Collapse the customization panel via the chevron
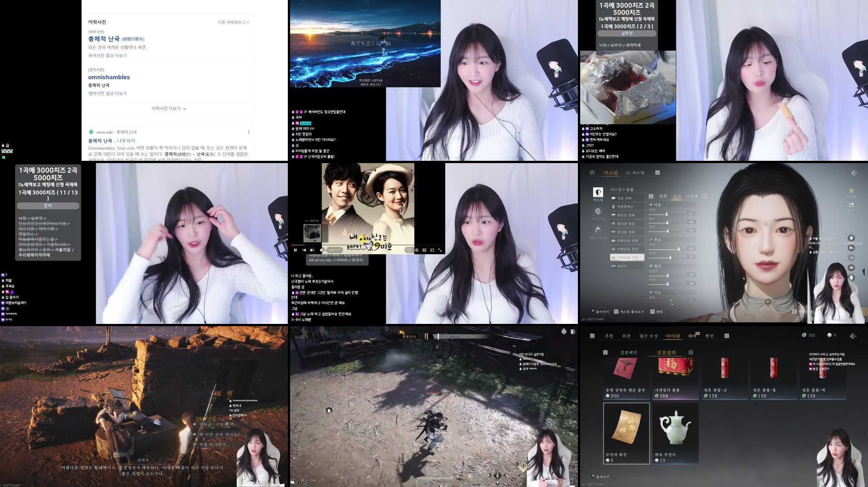Screen dimensions: 868x487 coord(853,173)
